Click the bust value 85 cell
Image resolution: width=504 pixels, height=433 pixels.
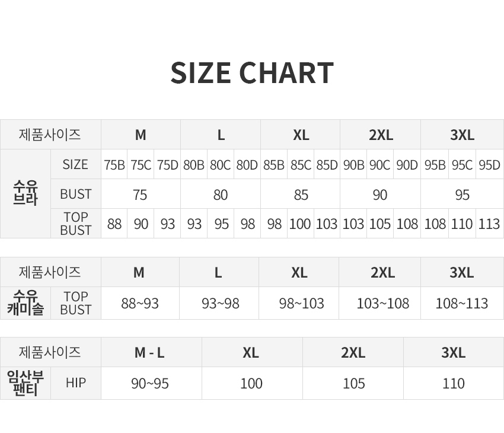301,194
